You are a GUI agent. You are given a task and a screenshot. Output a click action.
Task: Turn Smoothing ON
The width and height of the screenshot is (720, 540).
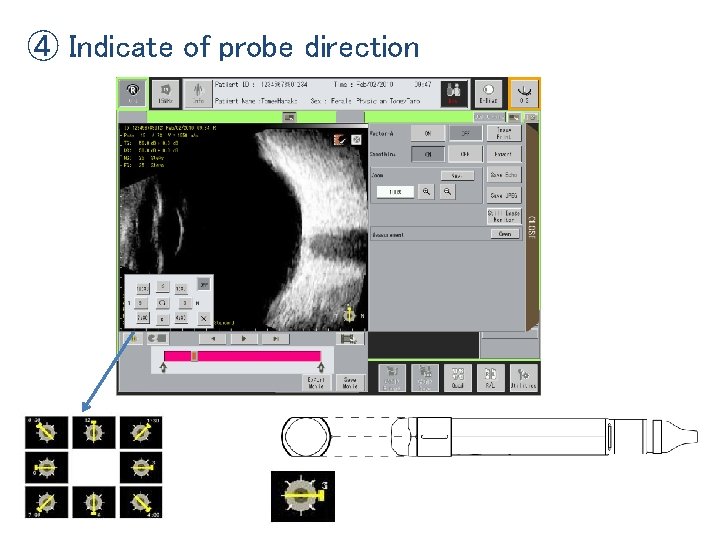coord(428,154)
